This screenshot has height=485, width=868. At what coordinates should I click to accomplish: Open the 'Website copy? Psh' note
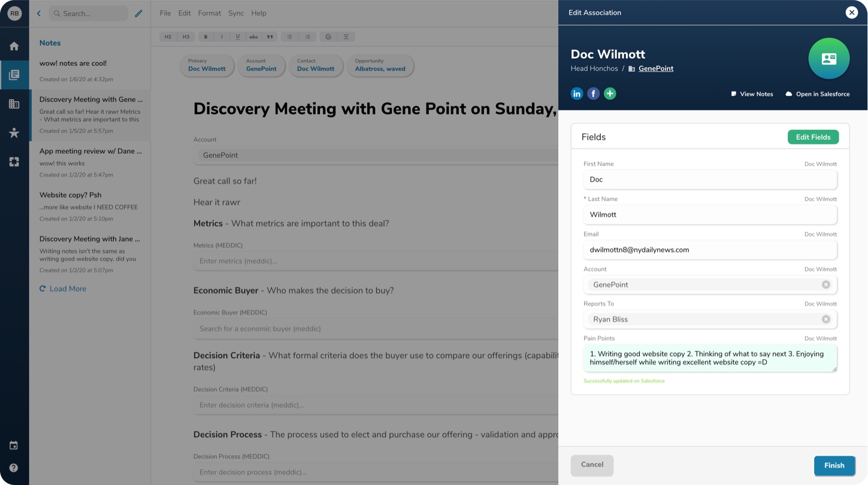click(x=90, y=207)
